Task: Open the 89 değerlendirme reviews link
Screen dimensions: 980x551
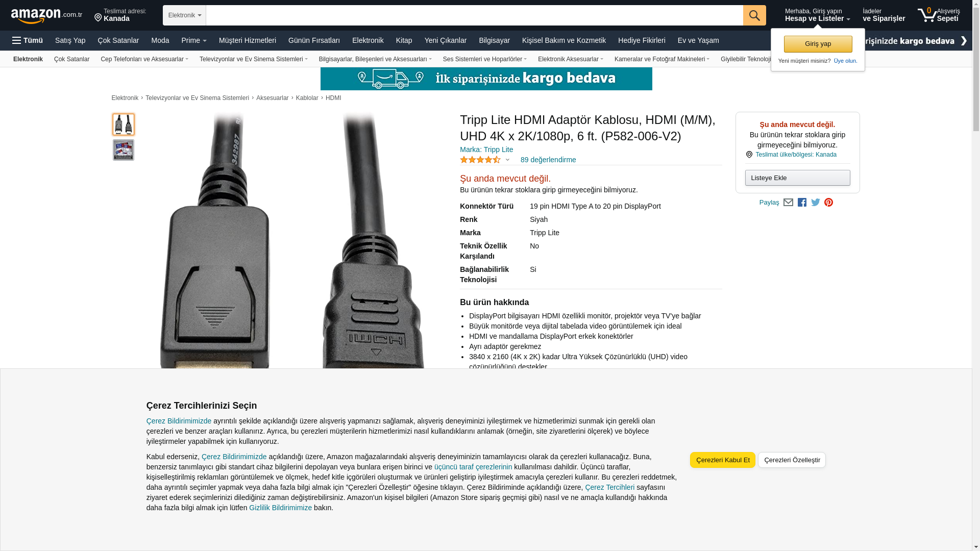Action: pos(548,160)
